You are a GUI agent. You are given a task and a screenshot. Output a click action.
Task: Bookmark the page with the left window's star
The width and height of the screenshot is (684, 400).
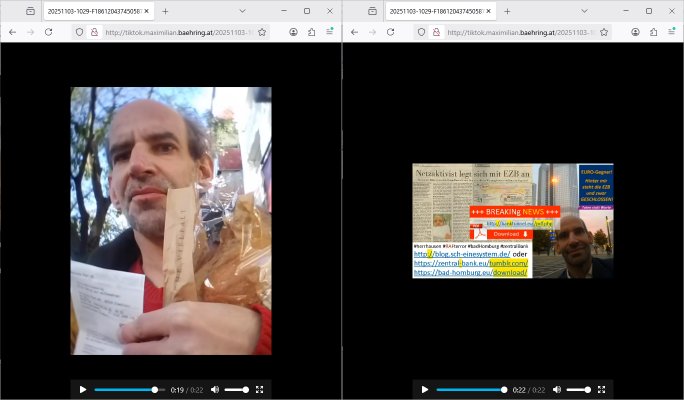coord(262,32)
